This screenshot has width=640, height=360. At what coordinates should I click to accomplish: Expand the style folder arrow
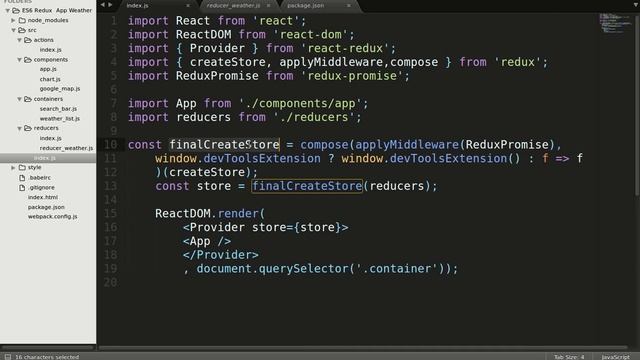point(13,167)
